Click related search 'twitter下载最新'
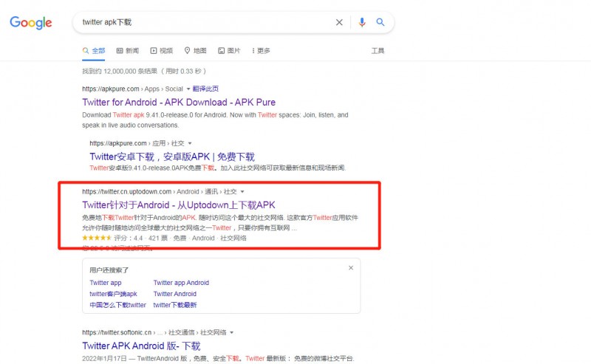Screen dimensions: 591x364 click(175, 305)
